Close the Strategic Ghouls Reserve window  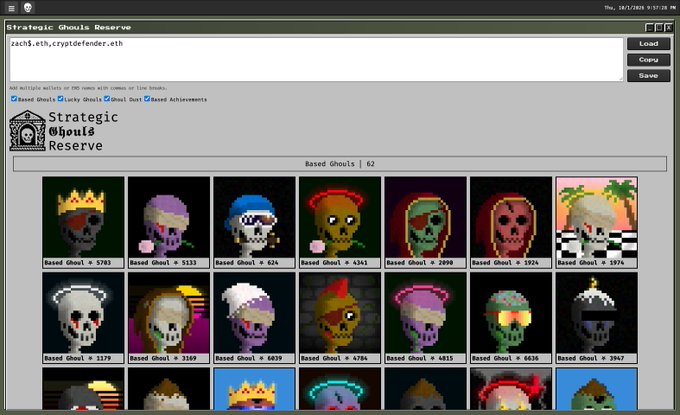669,28
